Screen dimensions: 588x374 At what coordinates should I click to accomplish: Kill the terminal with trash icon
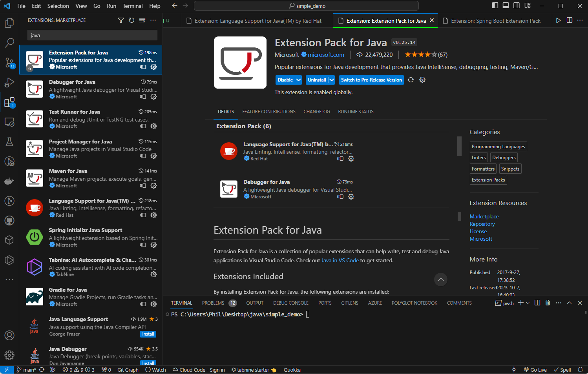click(548, 303)
